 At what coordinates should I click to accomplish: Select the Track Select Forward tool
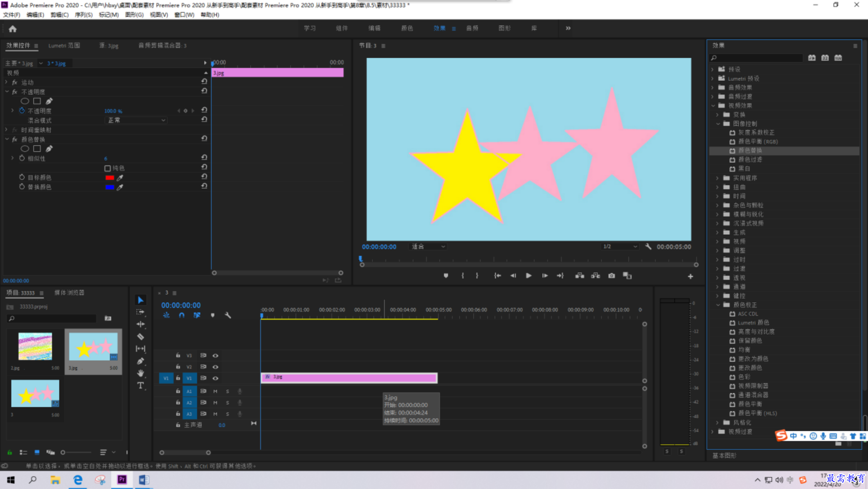(140, 312)
